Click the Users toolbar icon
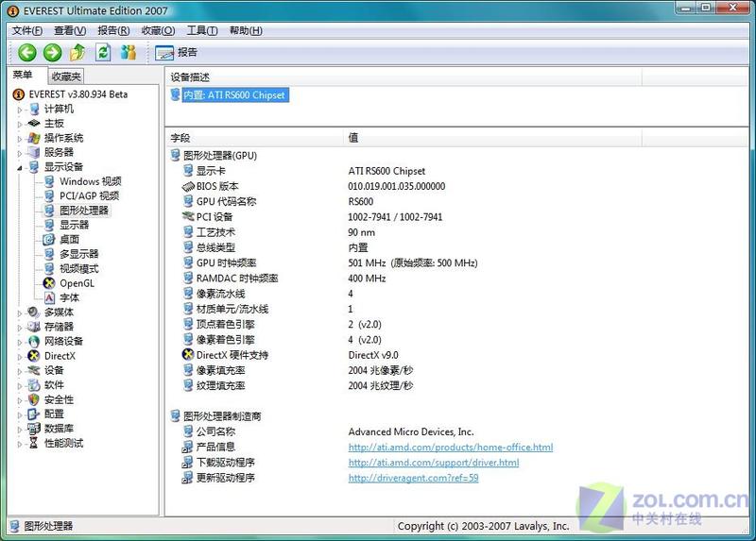756x541 pixels. (129, 53)
